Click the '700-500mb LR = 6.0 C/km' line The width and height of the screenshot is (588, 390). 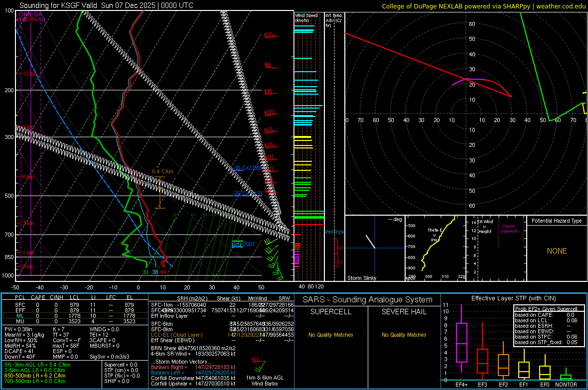pyautogui.click(x=35, y=381)
